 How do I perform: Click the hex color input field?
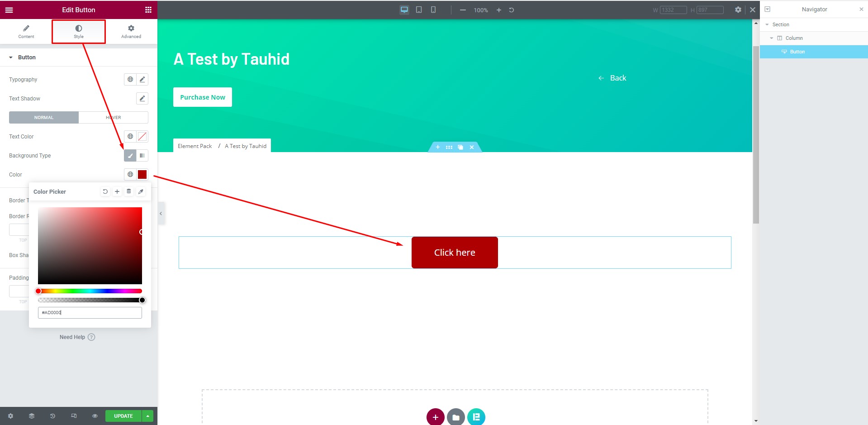90,313
